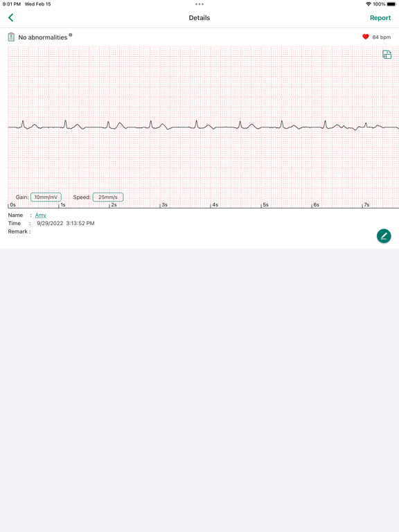The width and height of the screenshot is (399, 532).
Task: Tap the 3s timeline tick
Action: tap(164, 204)
